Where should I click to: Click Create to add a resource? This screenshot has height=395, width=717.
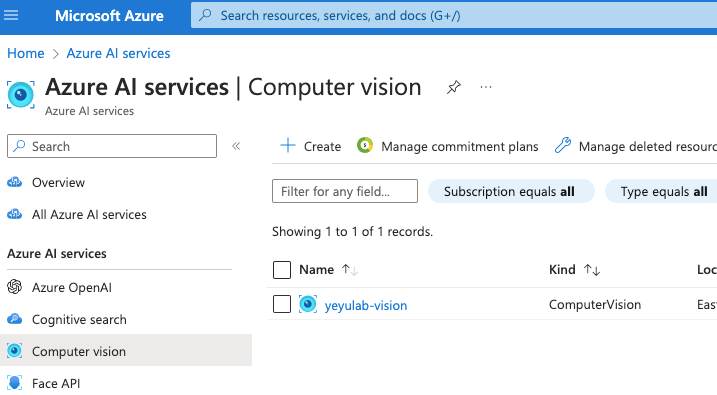point(322,147)
